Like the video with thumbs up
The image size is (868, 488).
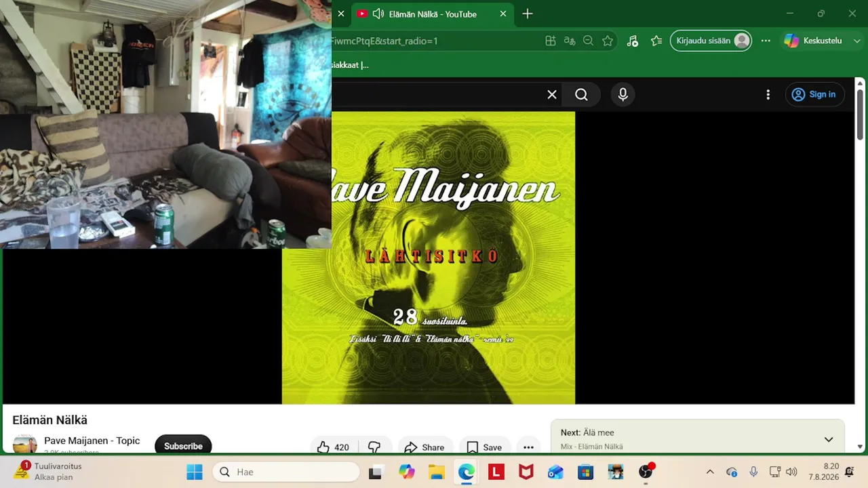333,447
